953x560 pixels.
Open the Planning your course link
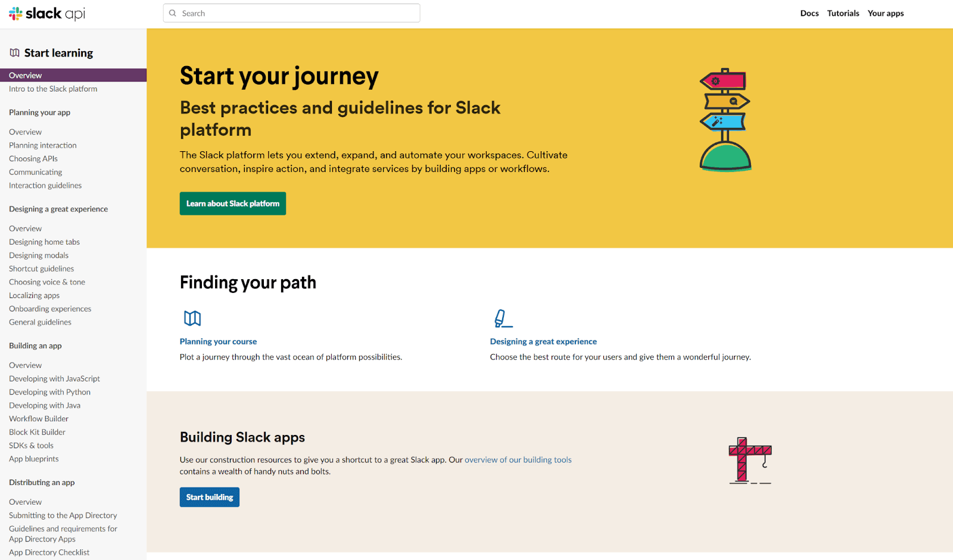(x=218, y=342)
